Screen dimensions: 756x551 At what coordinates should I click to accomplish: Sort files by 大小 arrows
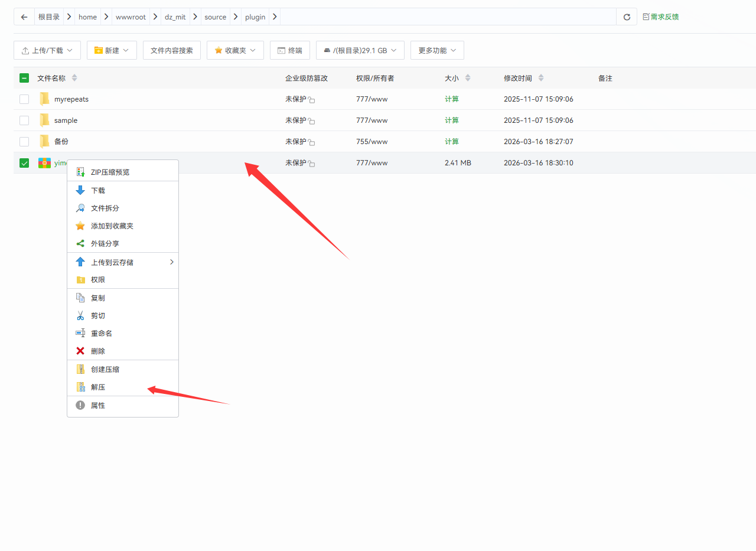click(x=468, y=78)
